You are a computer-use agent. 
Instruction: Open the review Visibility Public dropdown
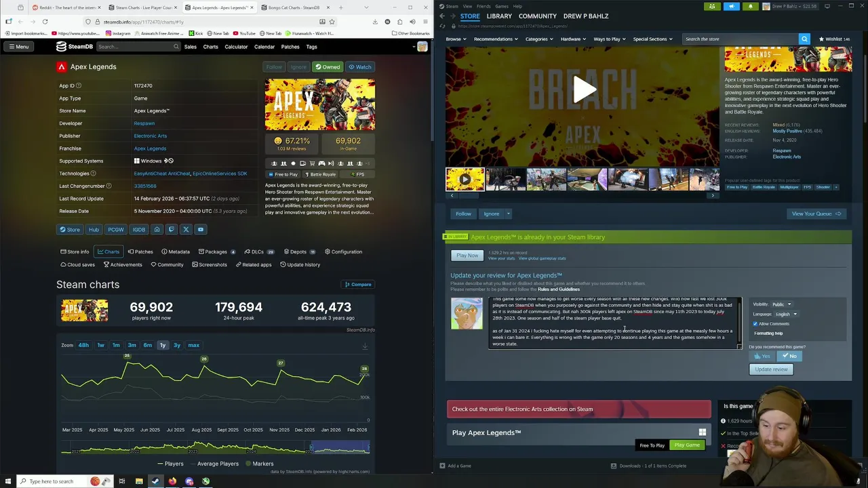782,304
